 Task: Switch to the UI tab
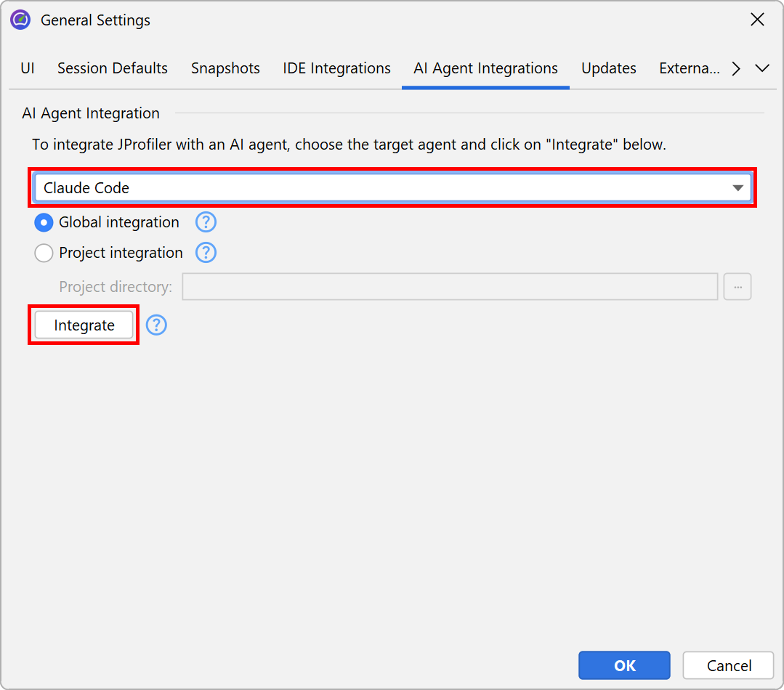[28, 68]
